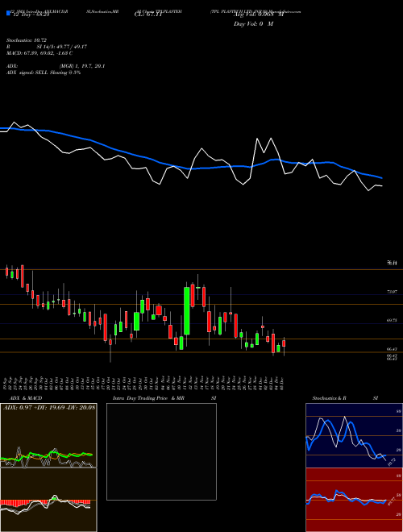Click the 69.75 price axis label

click(392, 320)
